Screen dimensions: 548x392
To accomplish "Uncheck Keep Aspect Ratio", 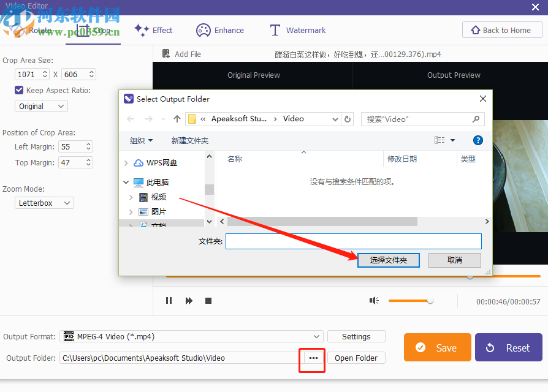I will pos(18,89).
